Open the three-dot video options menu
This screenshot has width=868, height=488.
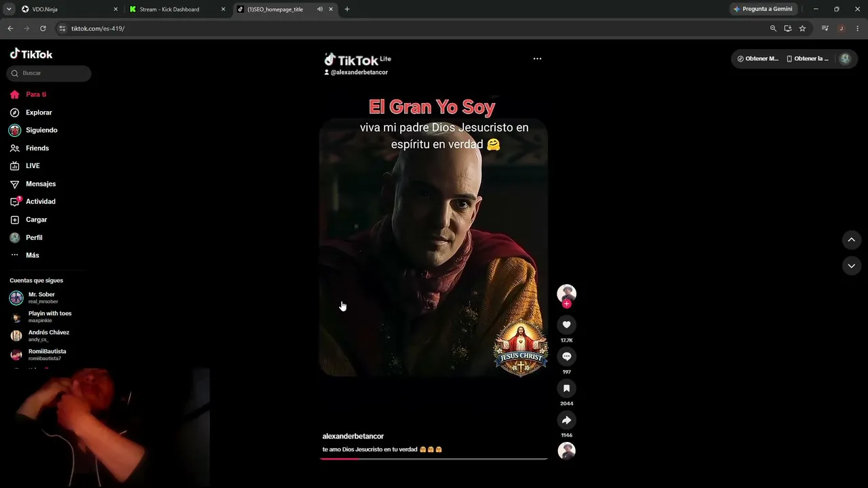537,59
